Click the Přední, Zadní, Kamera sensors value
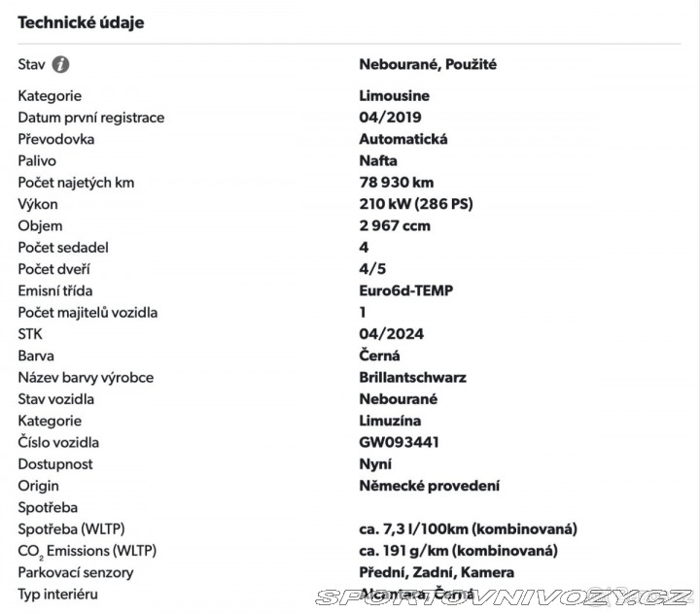 coord(437,572)
